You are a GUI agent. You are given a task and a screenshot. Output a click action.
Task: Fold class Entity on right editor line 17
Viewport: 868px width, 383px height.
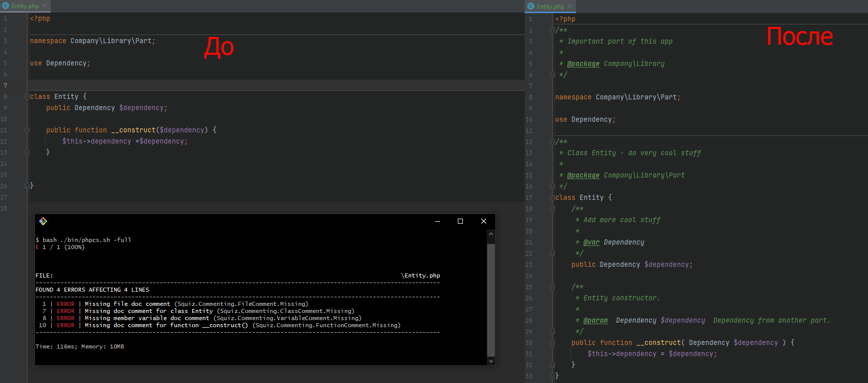click(x=552, y=198)
